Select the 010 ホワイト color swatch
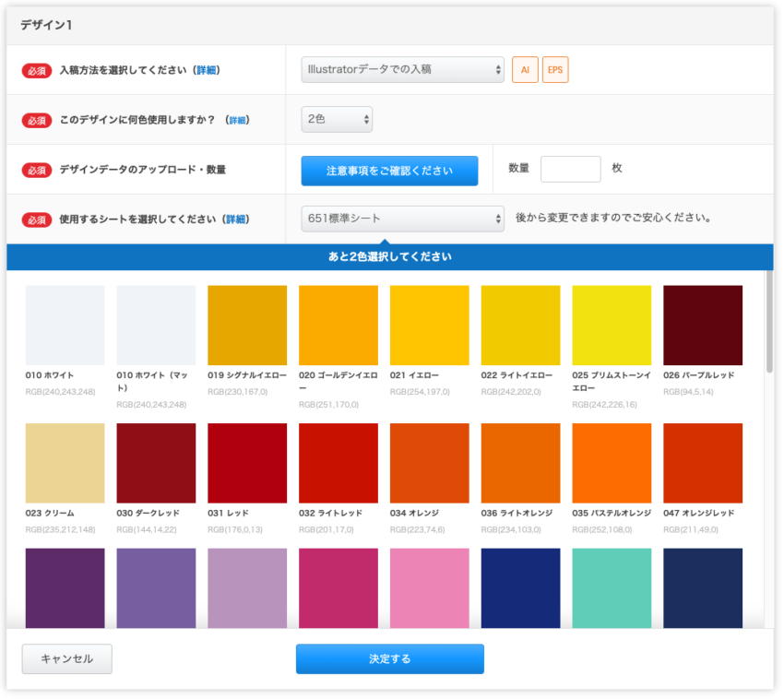This screenshot has width=784, height=699. click(65, 324)
